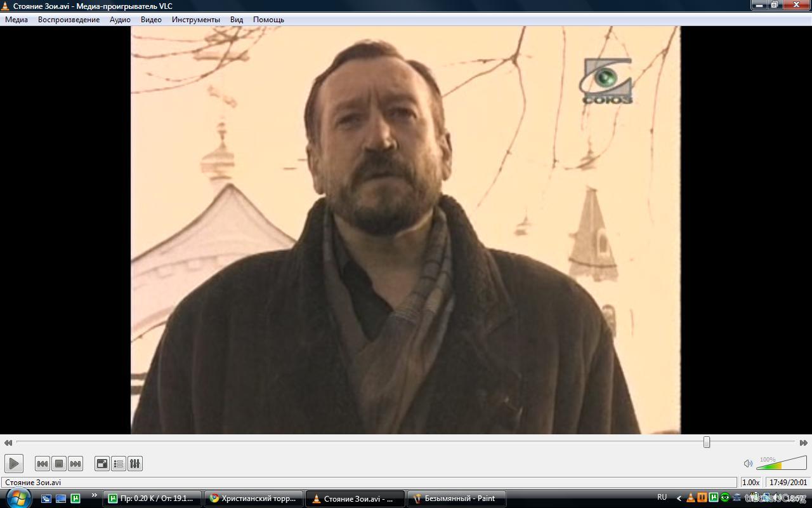The height and width of the screenshot is (508, 812).
Task: Open the Медиа menu
Action: click(x=16, y=20)
